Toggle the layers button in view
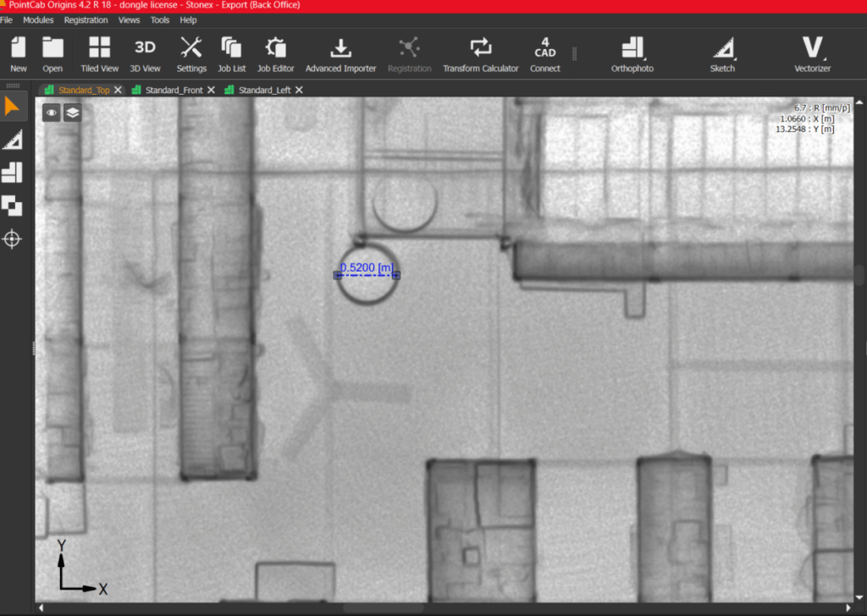867x616 pixels. [x=73, y=113]
